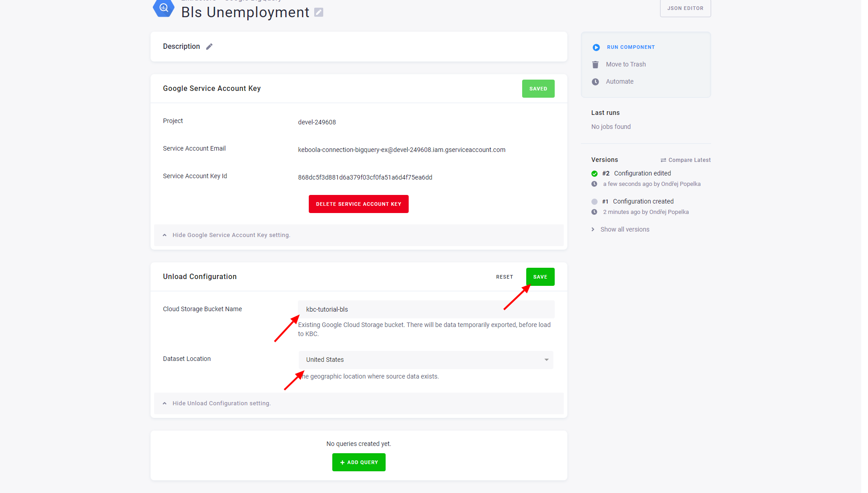Click the trash can icon
The image size is (868, 493).
pos(595,65)
